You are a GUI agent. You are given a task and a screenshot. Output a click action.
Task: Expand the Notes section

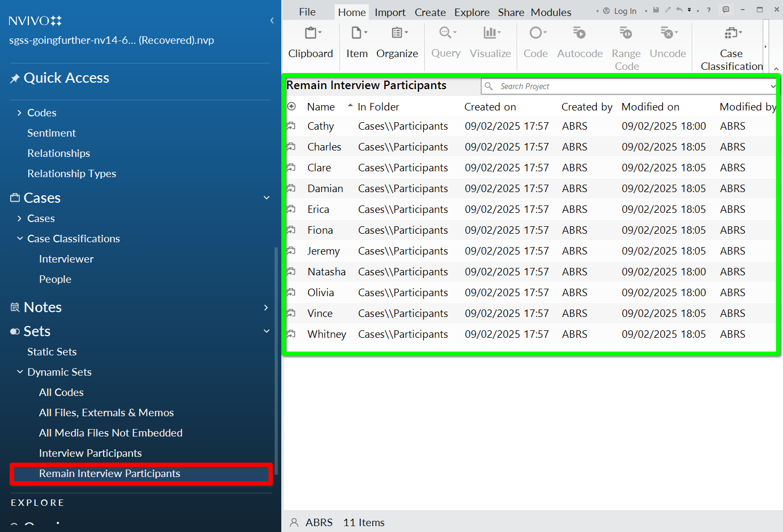point(266,307)
